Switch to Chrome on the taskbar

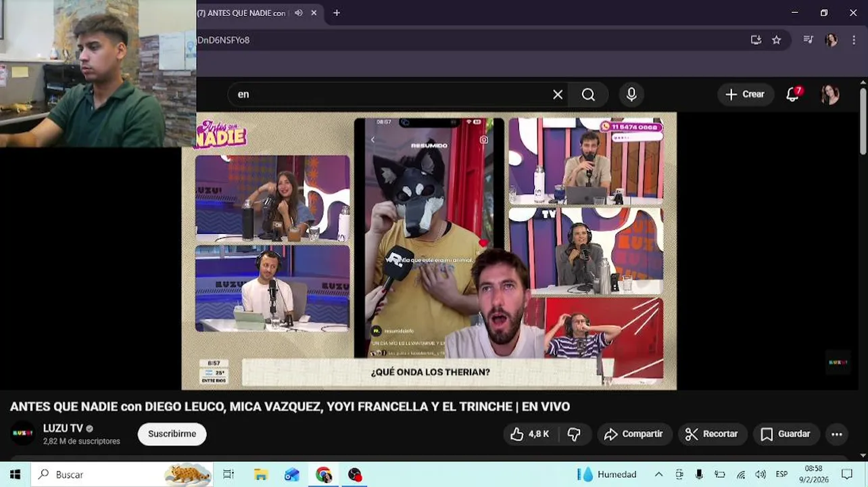[324, 474]
